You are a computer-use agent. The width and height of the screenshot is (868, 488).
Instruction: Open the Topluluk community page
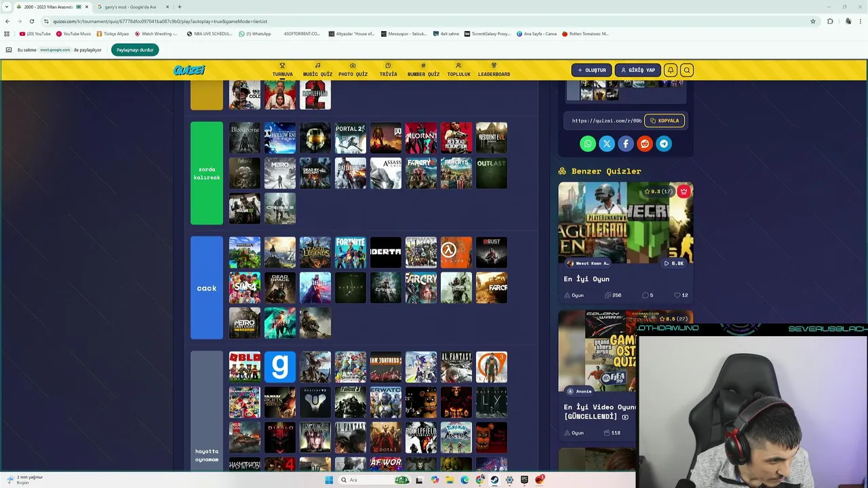coord(458,70)
